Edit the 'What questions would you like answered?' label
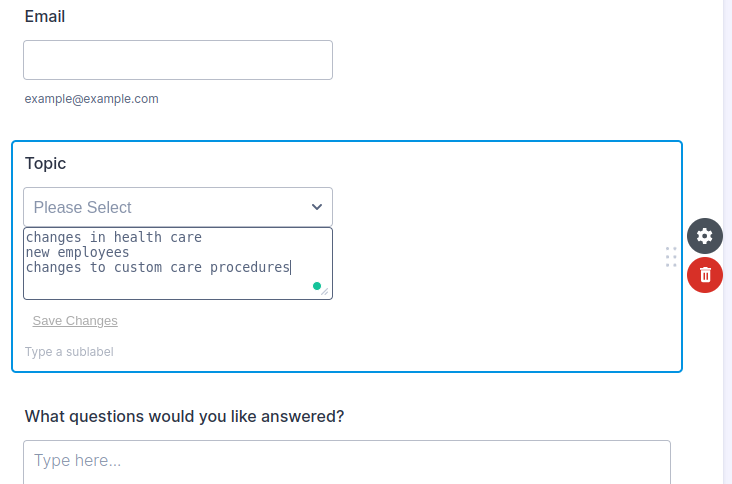The width and height of the screenshot is (732, 484). point(185,416)
